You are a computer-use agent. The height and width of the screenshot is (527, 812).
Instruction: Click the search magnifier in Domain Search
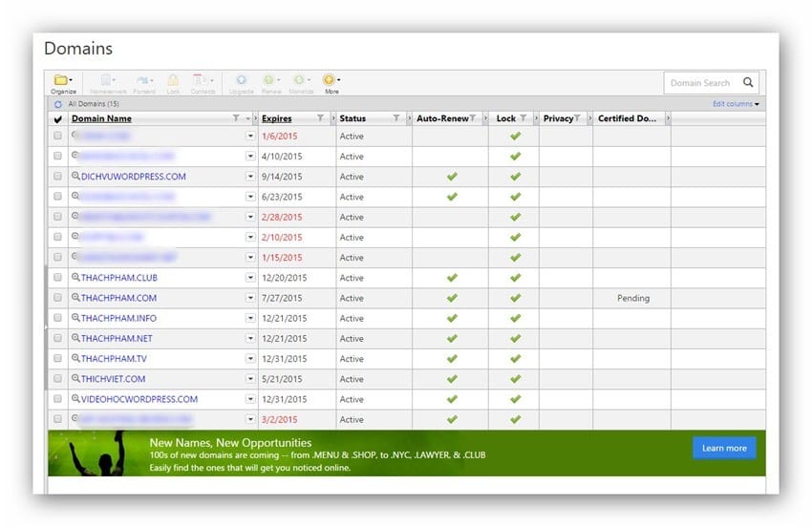click(x=748, y=82)
